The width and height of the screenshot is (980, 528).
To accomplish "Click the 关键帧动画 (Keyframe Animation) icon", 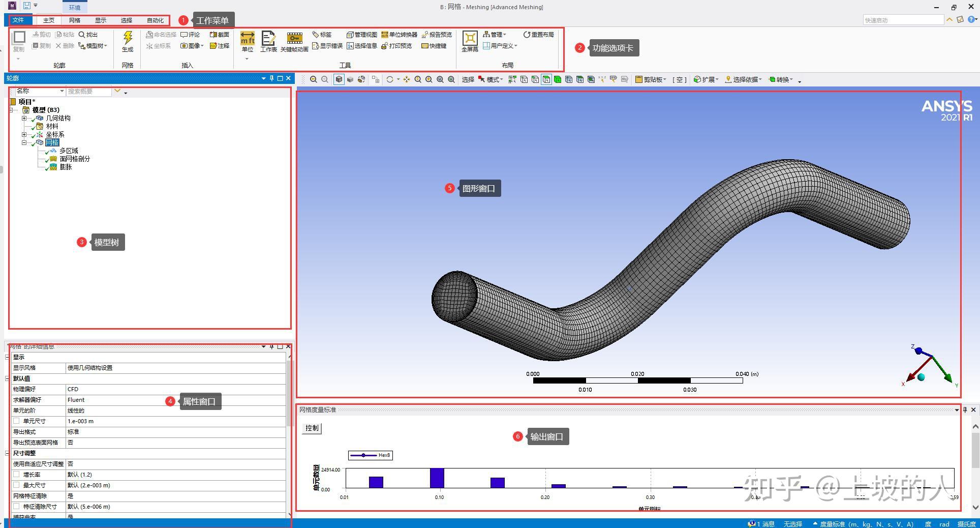I will [x=294, y=39].
